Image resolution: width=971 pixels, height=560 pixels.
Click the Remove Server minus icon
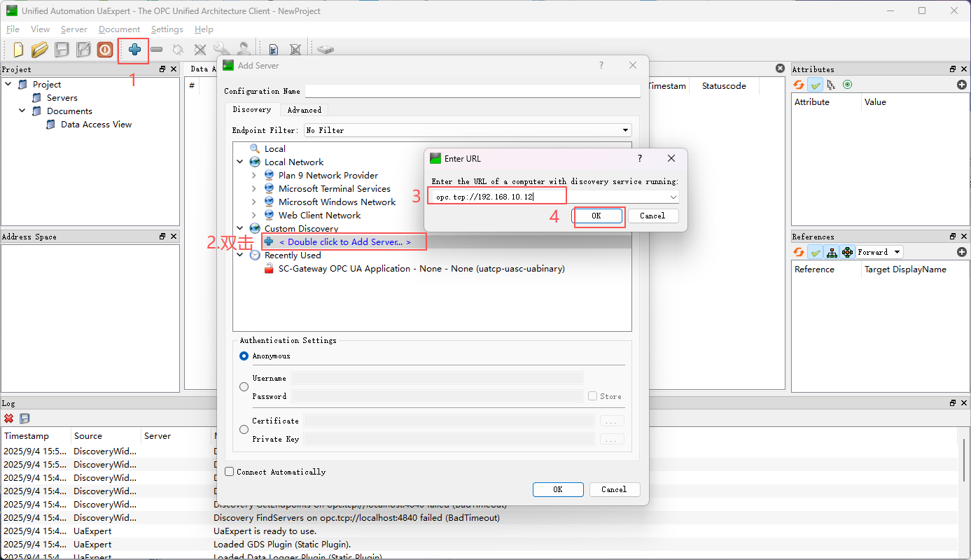coord(157,50)
